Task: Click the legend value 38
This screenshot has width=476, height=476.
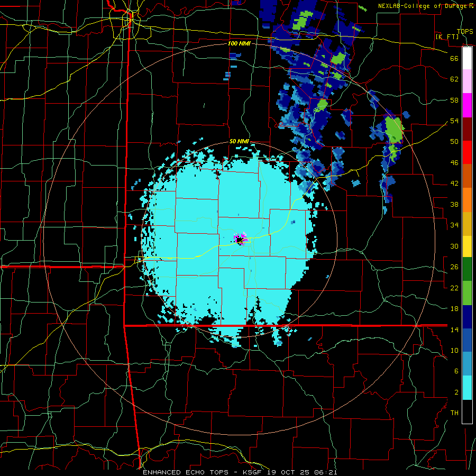Action: click(454, 204)
